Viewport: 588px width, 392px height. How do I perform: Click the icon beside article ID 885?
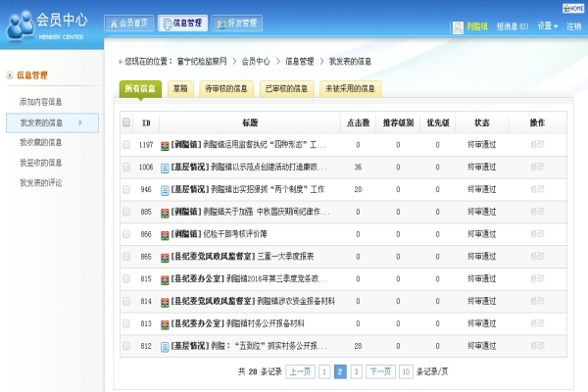coord(165,212)
